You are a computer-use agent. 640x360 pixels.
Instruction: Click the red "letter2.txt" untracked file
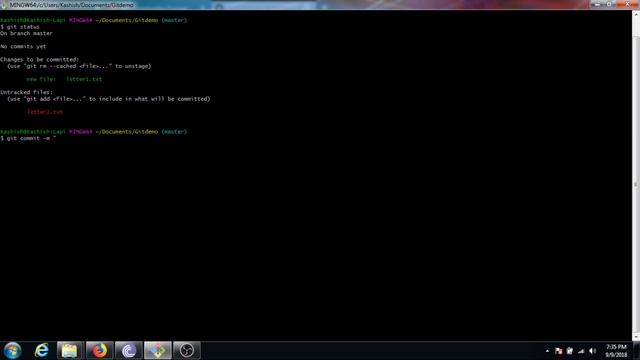pos(45,112)
